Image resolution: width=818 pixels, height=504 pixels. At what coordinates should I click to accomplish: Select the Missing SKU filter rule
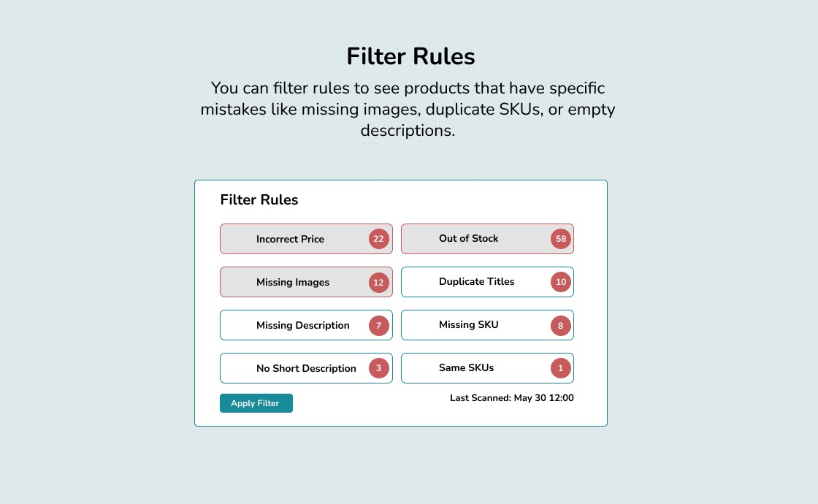pyautogui.click(x=487, y=325)
